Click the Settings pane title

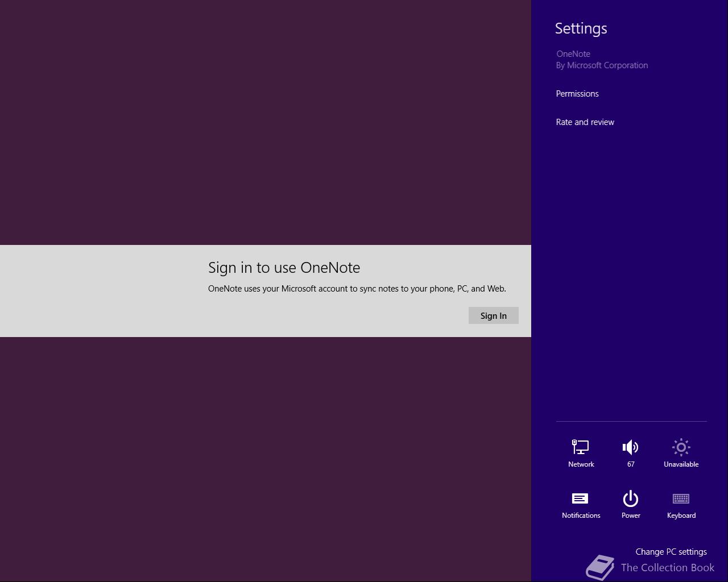pos(581,28)
